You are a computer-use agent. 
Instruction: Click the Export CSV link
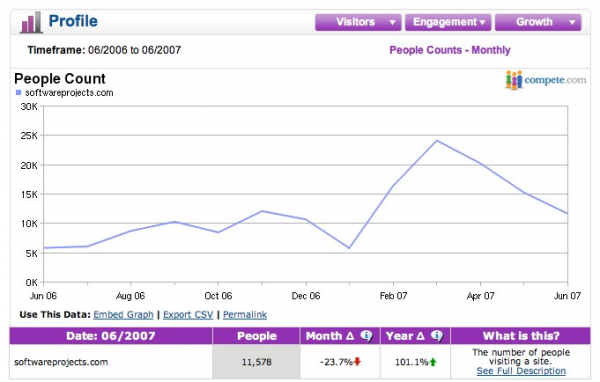pyautogui.click(x=188, y=315)
